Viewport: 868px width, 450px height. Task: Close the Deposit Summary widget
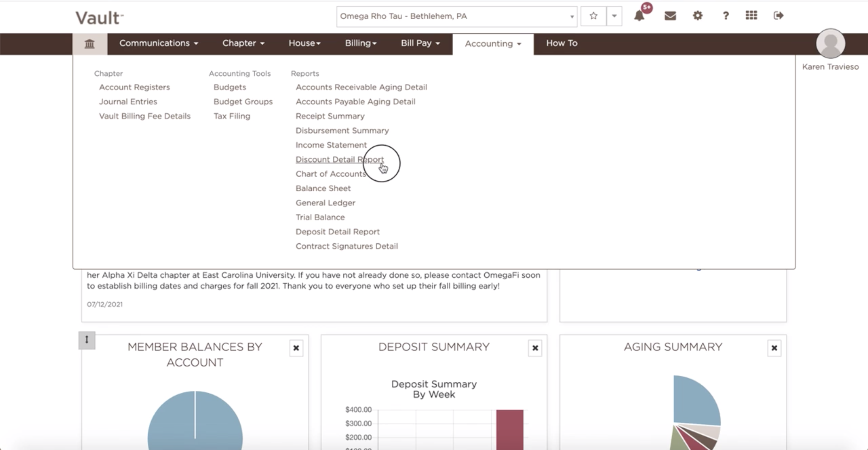coord(535,348)
